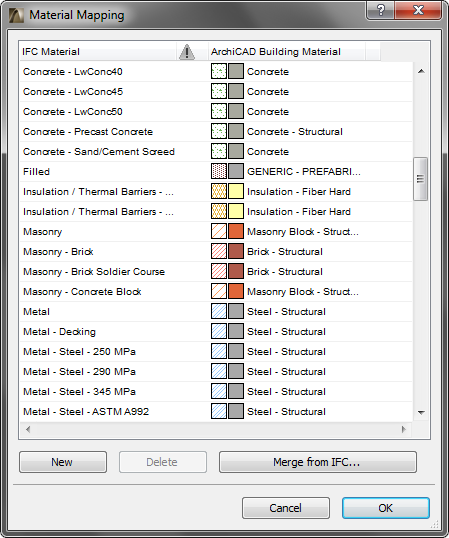Screen dimensions: 449x538
Task: Select the Concrete - LwConc40 row
Action: (216, 72)
